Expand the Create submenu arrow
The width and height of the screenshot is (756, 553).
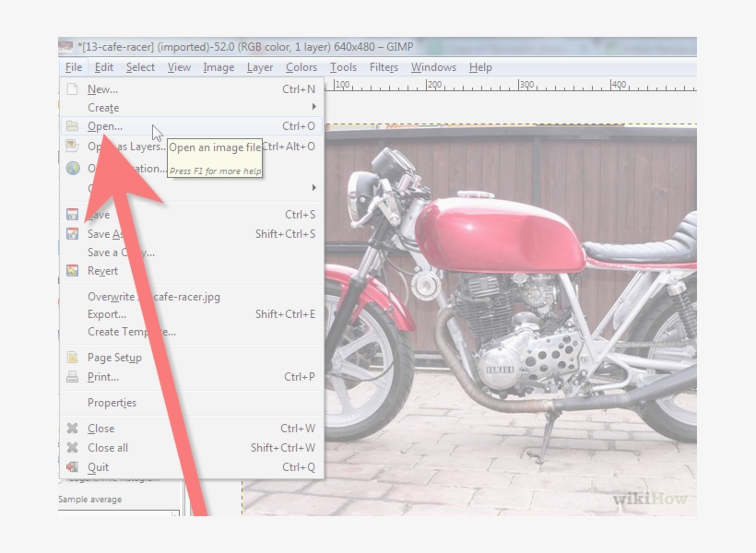coord(313,108)
